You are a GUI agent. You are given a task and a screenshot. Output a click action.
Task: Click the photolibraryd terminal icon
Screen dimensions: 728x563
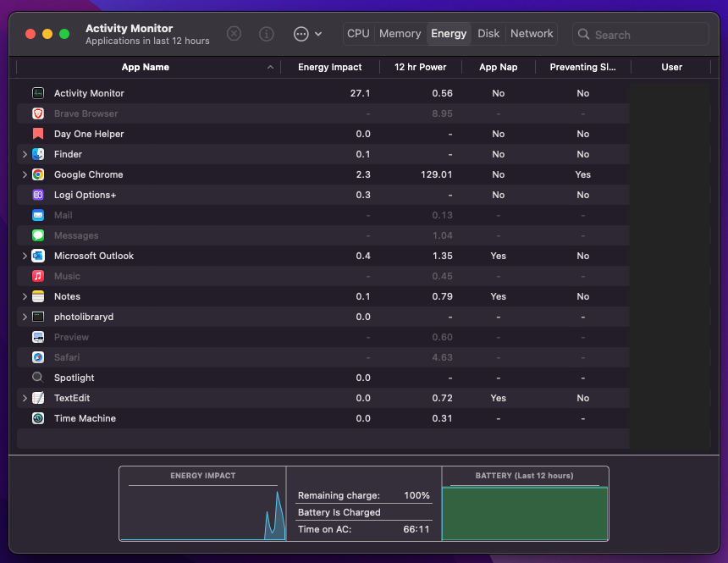38,317
